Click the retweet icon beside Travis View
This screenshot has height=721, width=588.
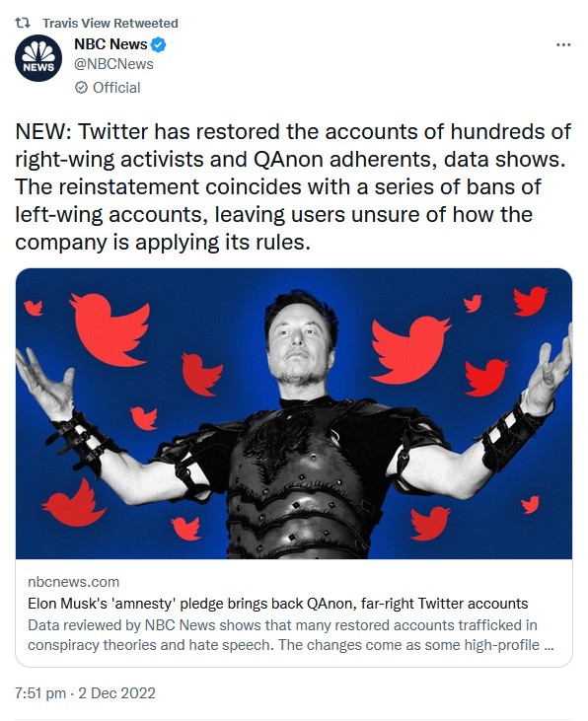(23, 23)
